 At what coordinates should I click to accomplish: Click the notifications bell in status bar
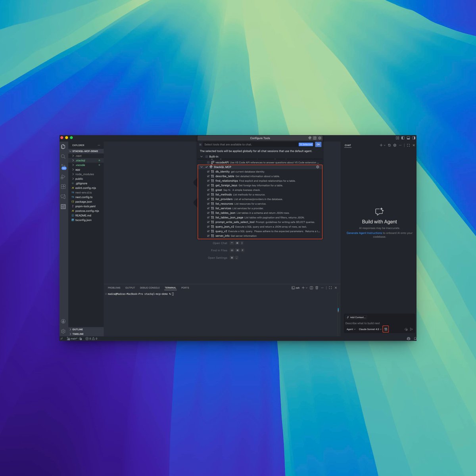coord(415,339)
